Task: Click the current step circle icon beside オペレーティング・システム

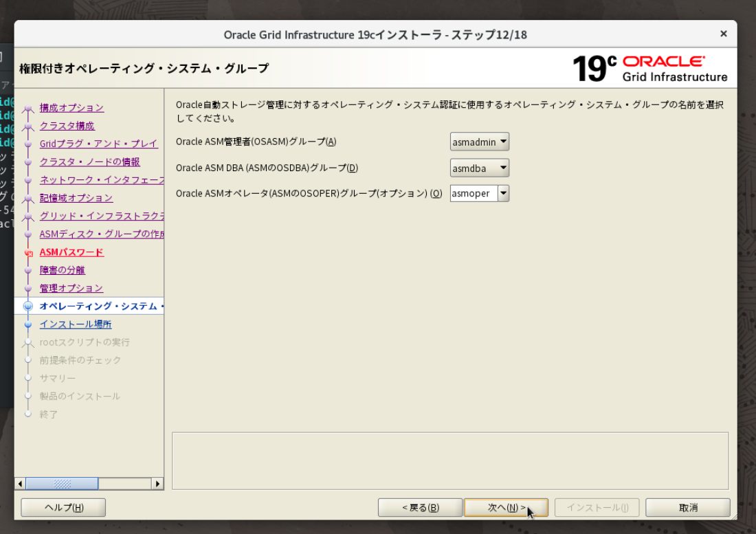Action: (28, 306)
